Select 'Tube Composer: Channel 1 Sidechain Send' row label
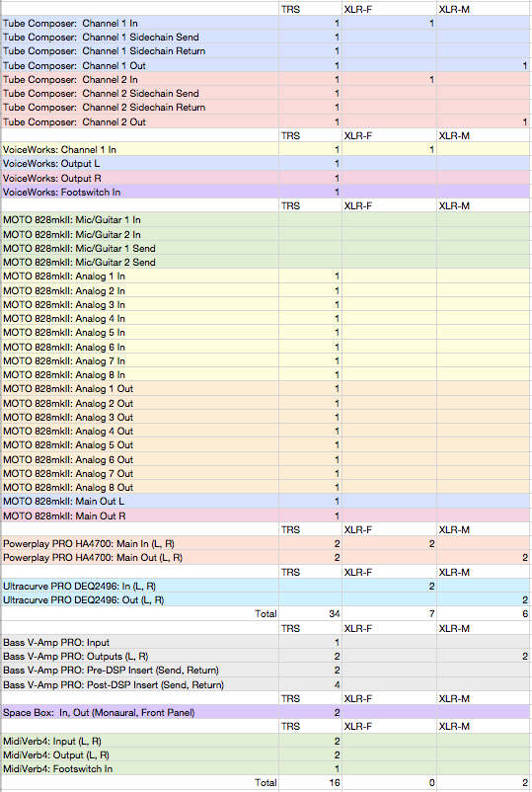 click(x=101, y=37)
